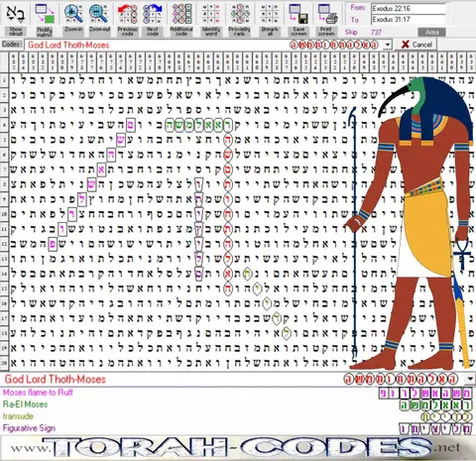Image resolution: width=476 pixels, height=461 pixels.
Task: Select the Skip value 737
Action: (376, 33)
